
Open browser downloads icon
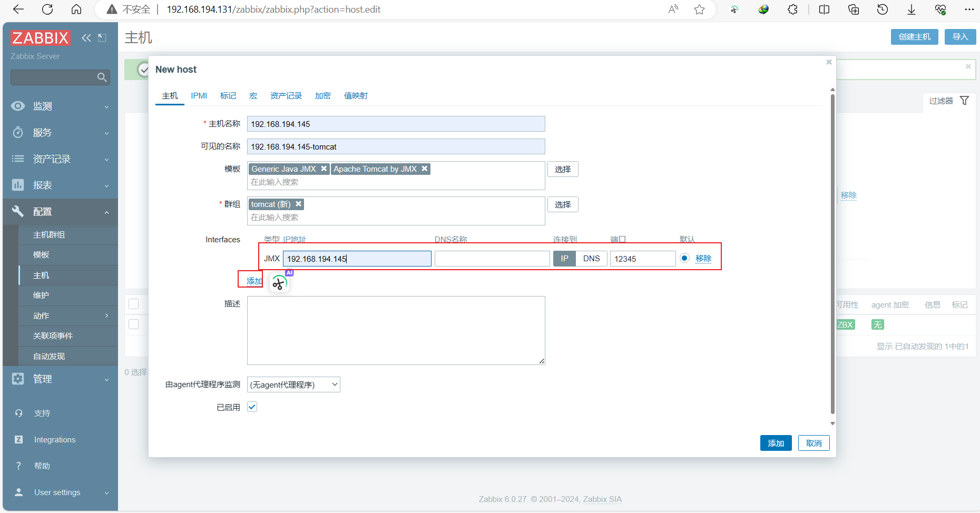[x=912, y=9]
